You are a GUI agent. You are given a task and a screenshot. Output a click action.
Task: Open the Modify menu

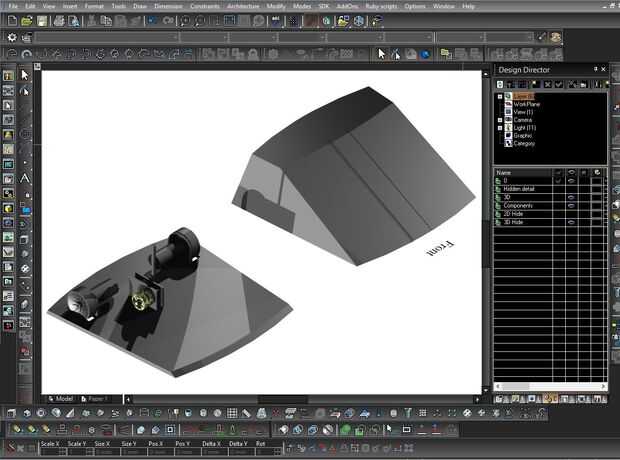[276, 6]
